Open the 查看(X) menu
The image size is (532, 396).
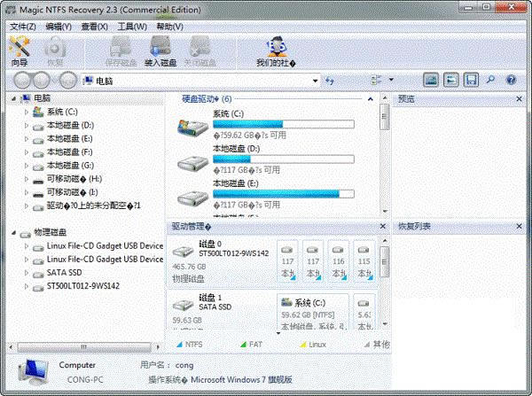coord(94,27)
